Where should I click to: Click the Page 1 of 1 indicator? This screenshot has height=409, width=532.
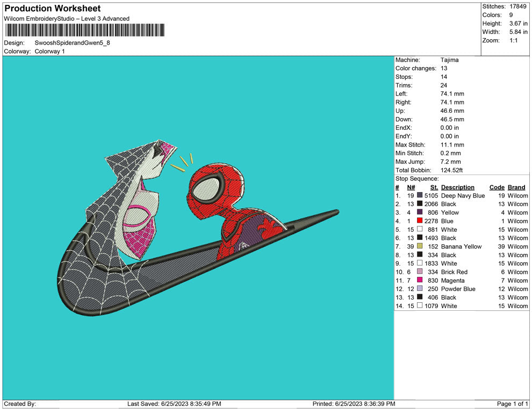click(513, 404)
